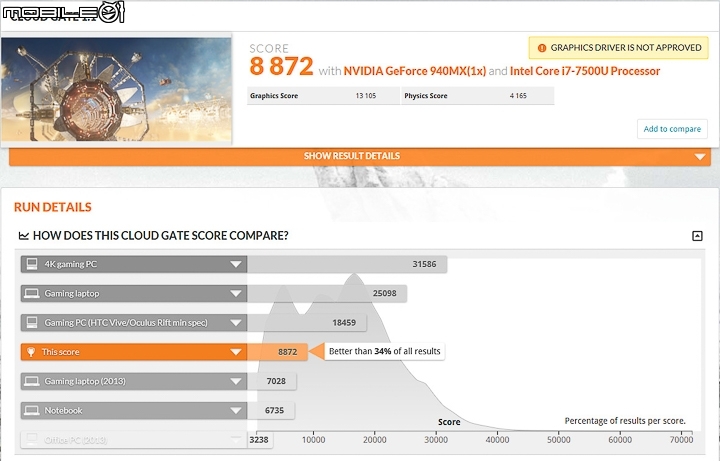The height and width of the screenshot is (461, 720).
Task: Click the Percentage of results per score label
Action: point(625,421)
